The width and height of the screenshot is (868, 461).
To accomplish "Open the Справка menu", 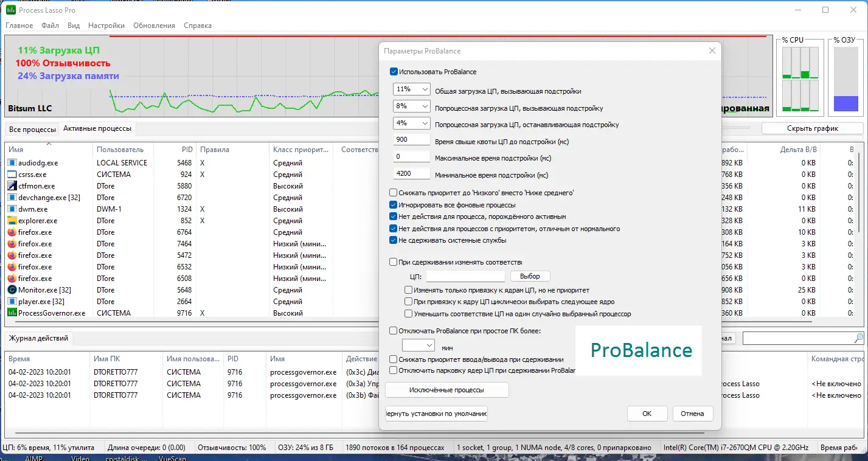I will click(198, 26).
